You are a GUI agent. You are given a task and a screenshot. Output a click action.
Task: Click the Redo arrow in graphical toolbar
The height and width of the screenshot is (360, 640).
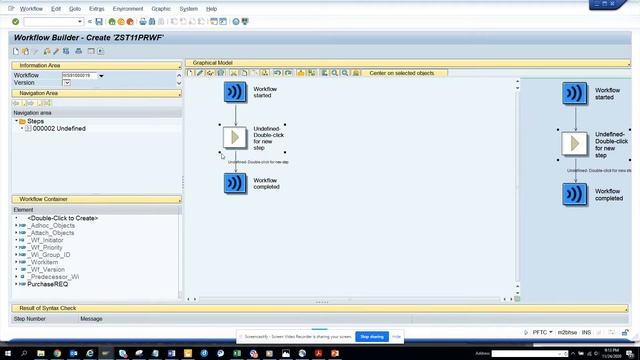point(288,73)
